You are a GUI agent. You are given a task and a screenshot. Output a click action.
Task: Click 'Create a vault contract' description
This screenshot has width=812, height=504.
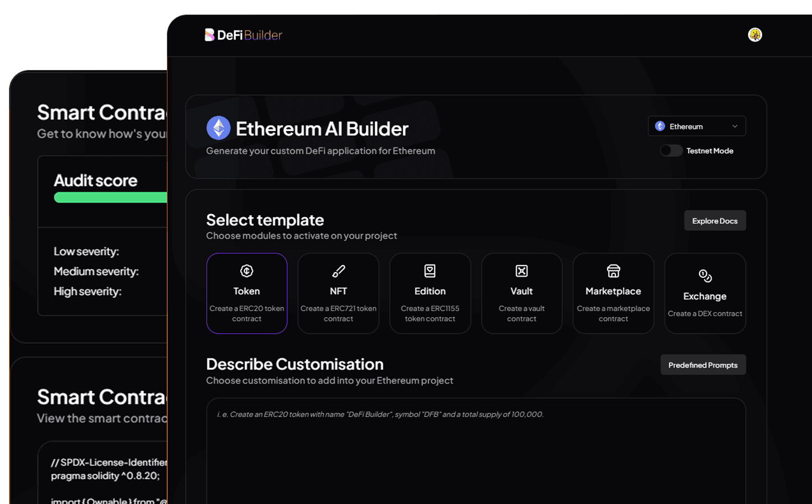[x=521, y=314]
